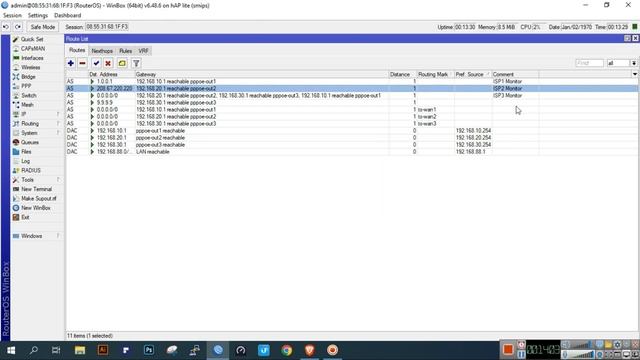Click the Add route plus icon
The width and height of the screenshot is (640, 360).
pyautogui.click(x=71, y=63)
